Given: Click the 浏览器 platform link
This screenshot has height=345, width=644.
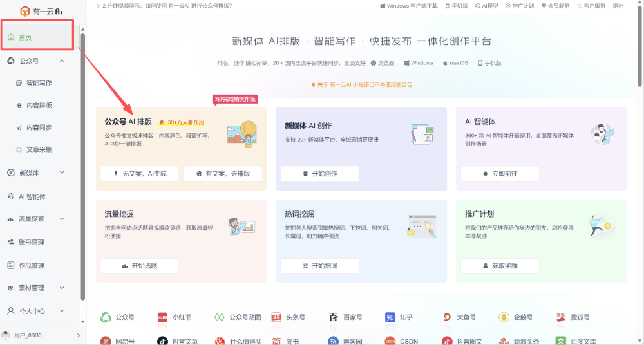Looking at the screenshot, I should click(383, 63).
